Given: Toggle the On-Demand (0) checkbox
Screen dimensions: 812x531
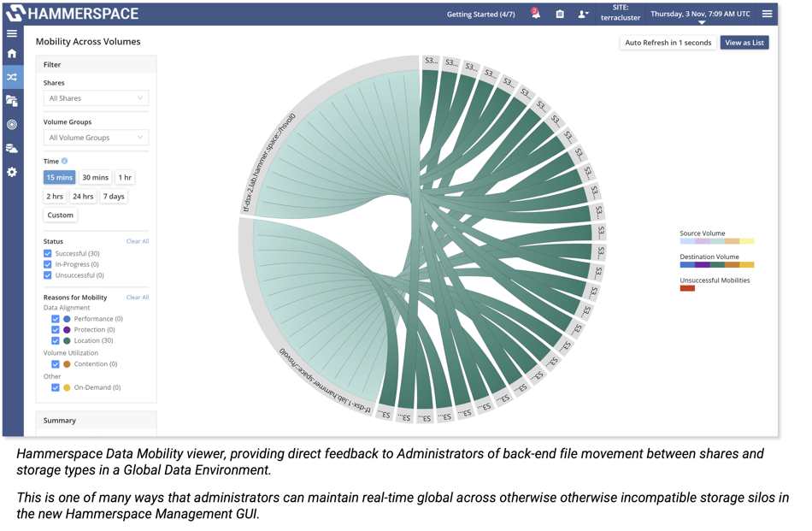Looking at the screenshot, I should pos(56,387).
